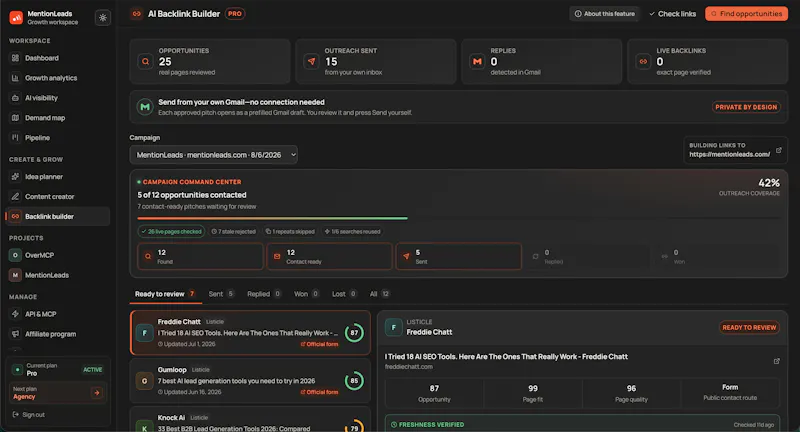The width and height of the screenshot is (800, 432).
Task: Switch to the All tab
Action: [x=380, y=294]
